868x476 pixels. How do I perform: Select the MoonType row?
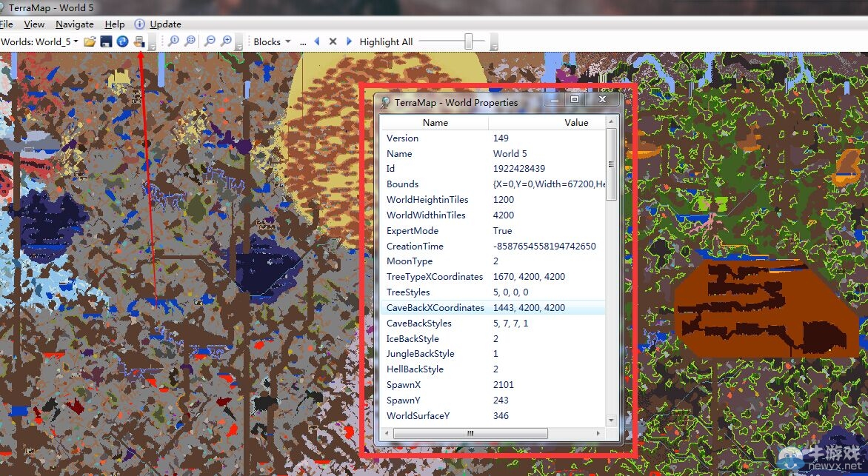tap(493, 261)
